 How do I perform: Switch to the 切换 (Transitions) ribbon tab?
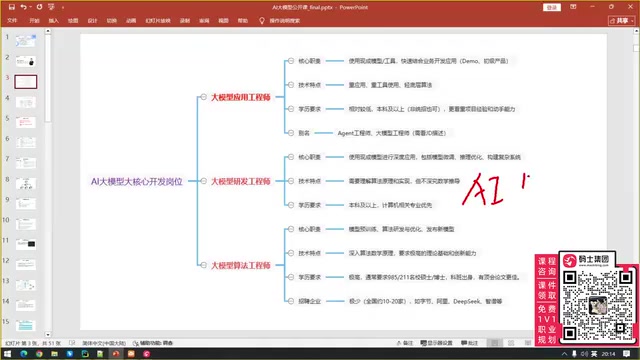click(111, 20)
